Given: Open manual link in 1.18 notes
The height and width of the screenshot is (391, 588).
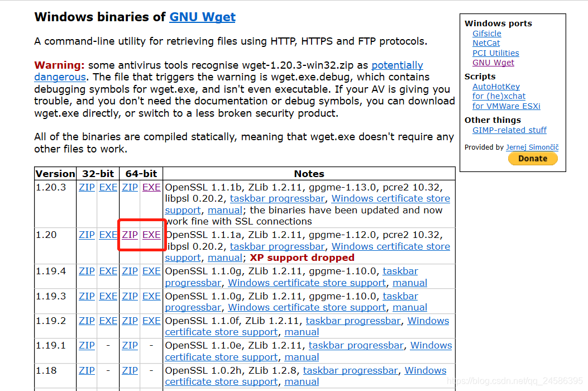Looking at the screenshot, I should point(302,382).
